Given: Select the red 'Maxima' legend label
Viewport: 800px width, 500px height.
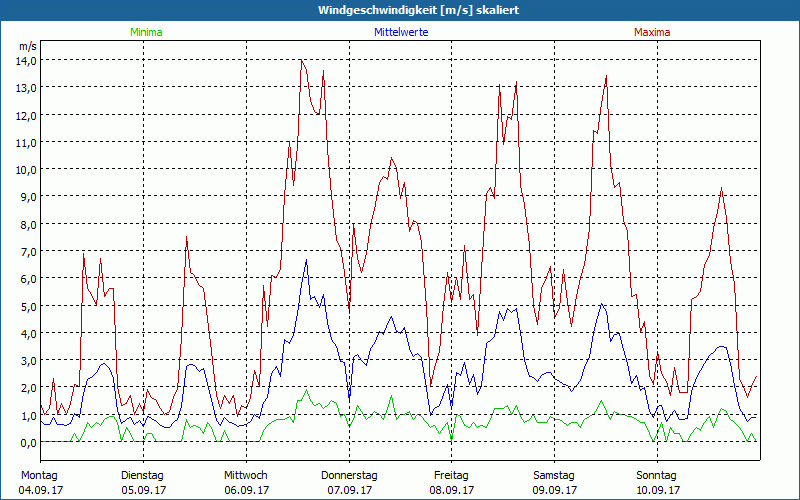Looking at the screenshot, I should pyautogui.click(x=652, y=32).
